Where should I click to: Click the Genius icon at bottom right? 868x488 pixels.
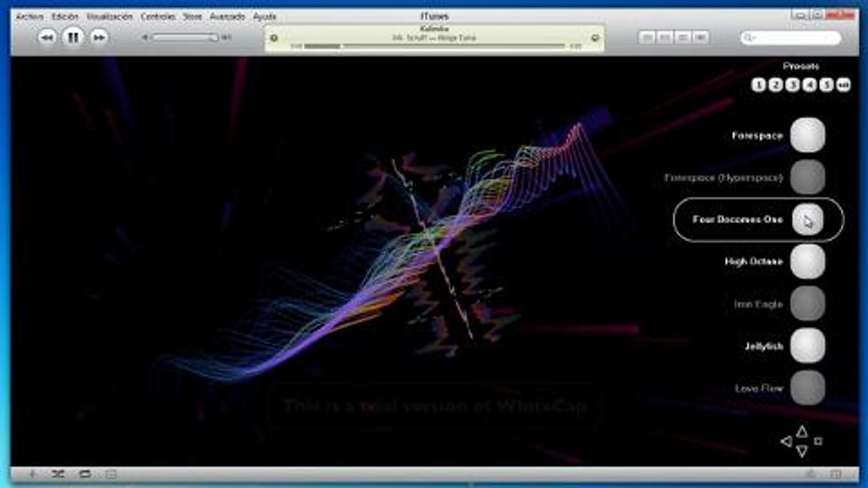[x=810, y=474]
